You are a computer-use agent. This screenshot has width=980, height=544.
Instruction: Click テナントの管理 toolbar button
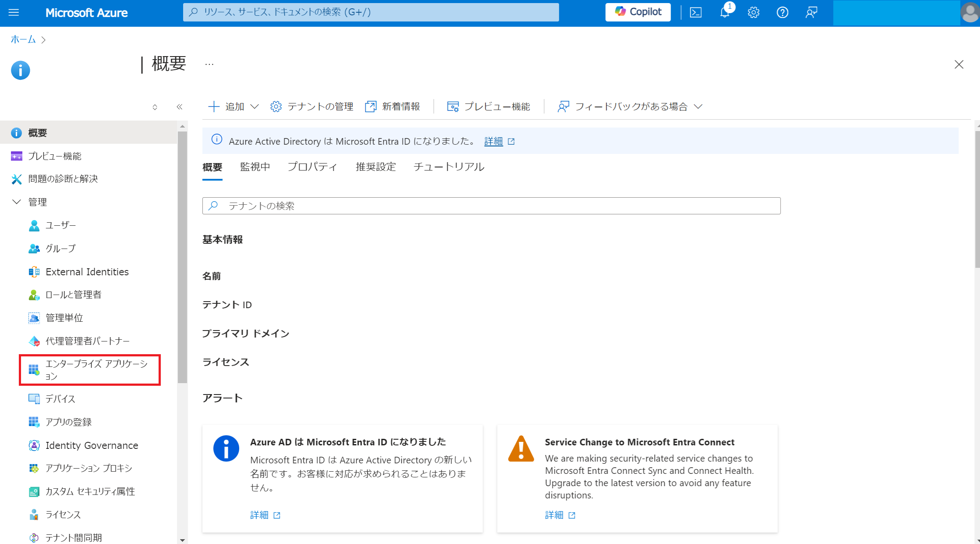pos(312,107)
